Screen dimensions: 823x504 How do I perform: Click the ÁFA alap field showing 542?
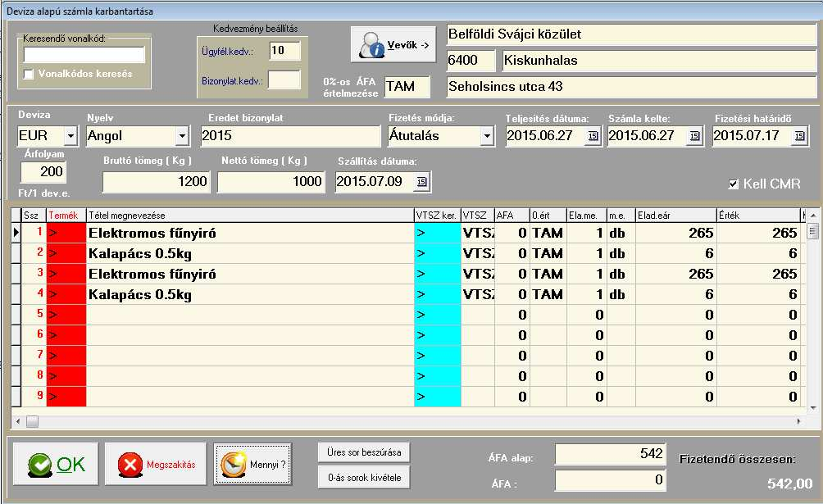[611, 454]
